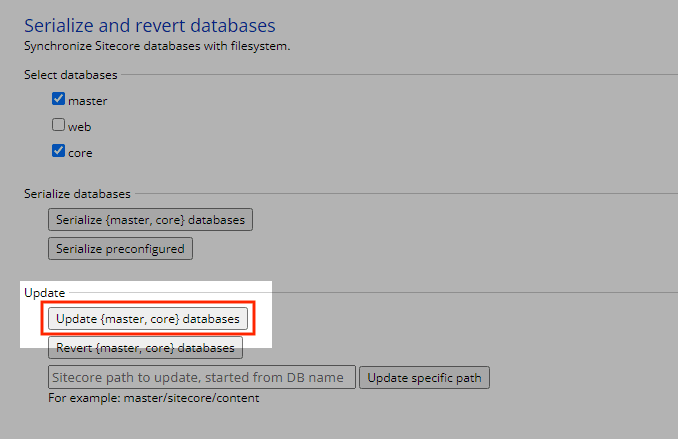Click the "Update" section legend
Image resolution: width=678 pixels, height=439 pixels.
click(44, 293)
